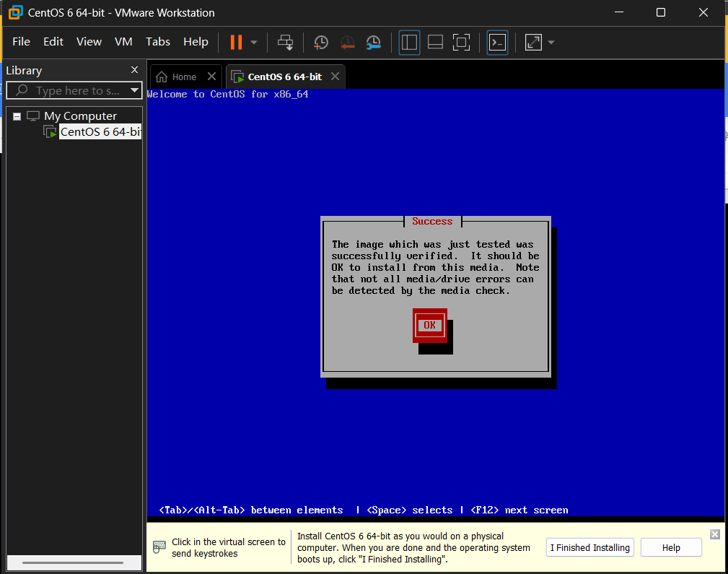The width and height of the screenshot is (728, 574).
Task: Open the File menu
Action: (21, 42)
